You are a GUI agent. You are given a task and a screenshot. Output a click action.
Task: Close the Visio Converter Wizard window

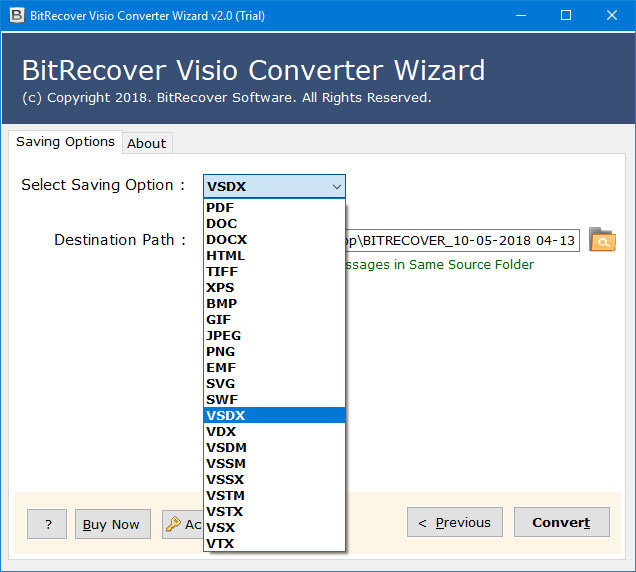pos(612,15)
